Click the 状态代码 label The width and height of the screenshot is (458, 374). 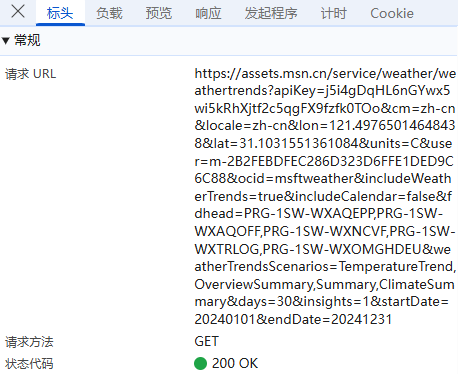coord(29,364)
